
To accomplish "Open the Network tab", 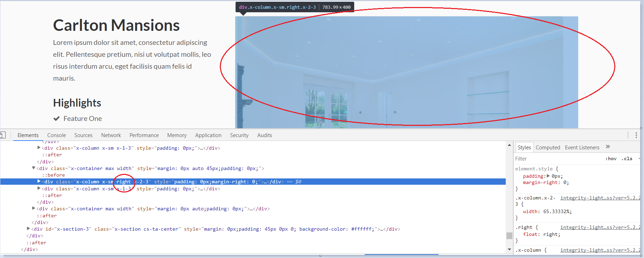I will pos(111,135).
